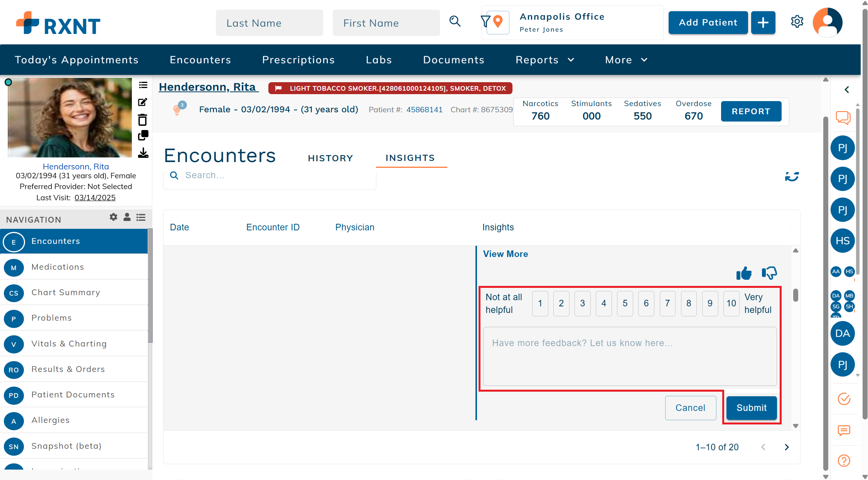The image size is (868, 480).
Task: Select rating 4 on helpfulness scale
Action: 604,303
